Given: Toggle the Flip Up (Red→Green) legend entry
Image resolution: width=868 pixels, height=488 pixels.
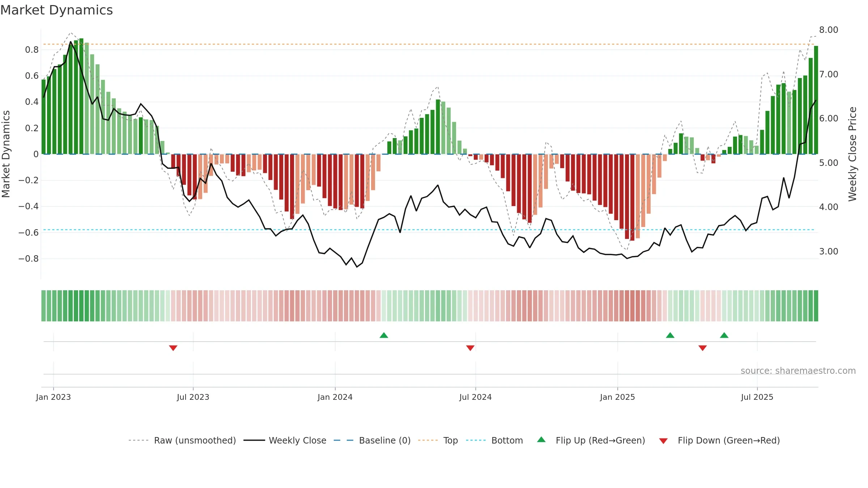Looking at the screenshot, I should [x=591, y=440].
